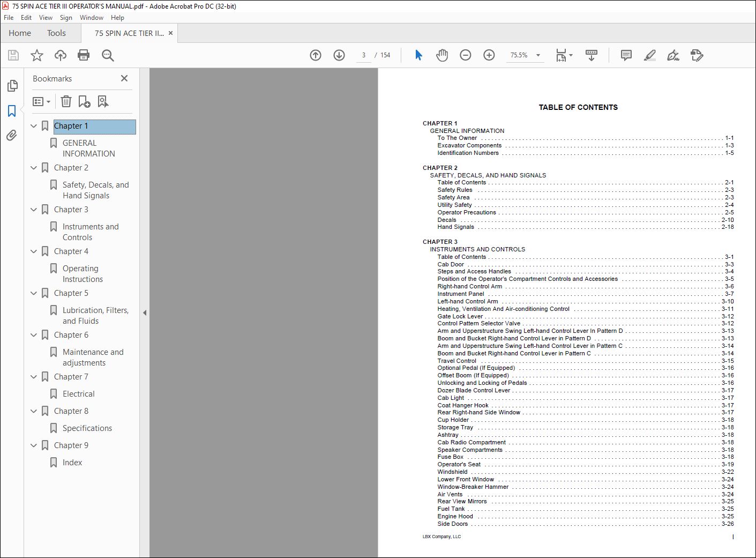
Task: Collapse Chapter 6 bookmark
Action: (x=34, y=335)
